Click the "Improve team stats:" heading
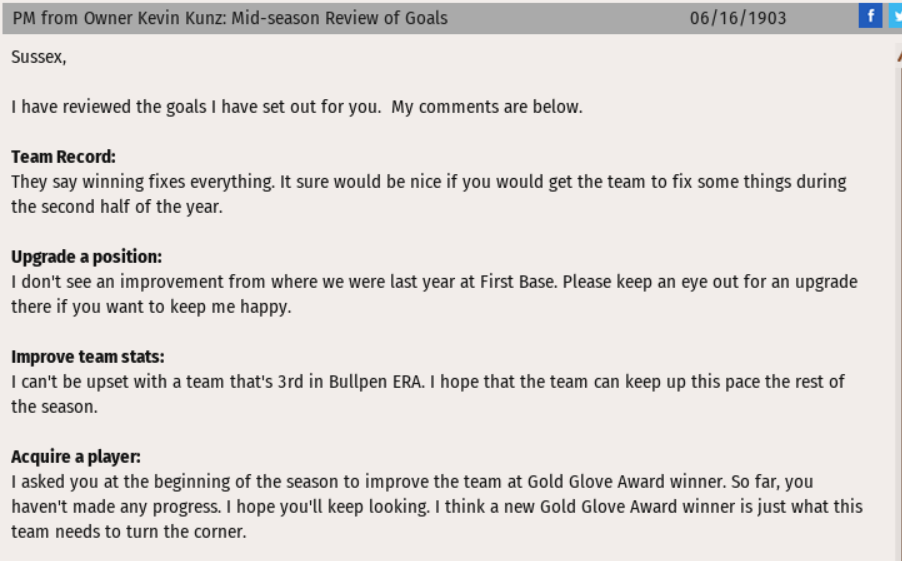 [70, 358]
